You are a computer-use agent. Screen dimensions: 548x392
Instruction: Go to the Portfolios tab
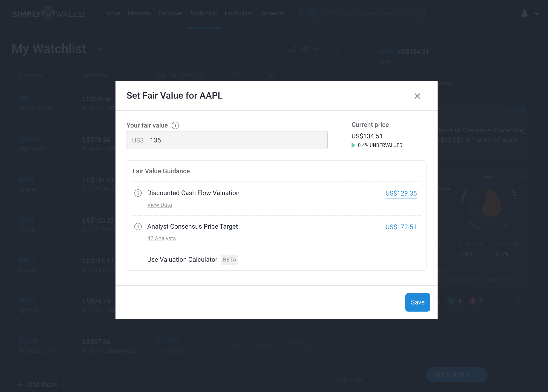(239, 13)
